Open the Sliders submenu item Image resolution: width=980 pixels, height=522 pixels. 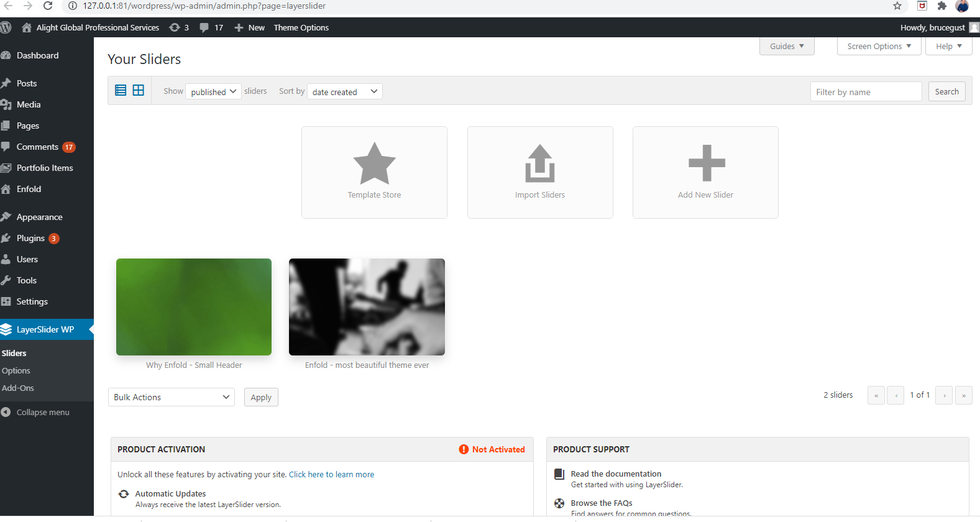click(14, 353)
